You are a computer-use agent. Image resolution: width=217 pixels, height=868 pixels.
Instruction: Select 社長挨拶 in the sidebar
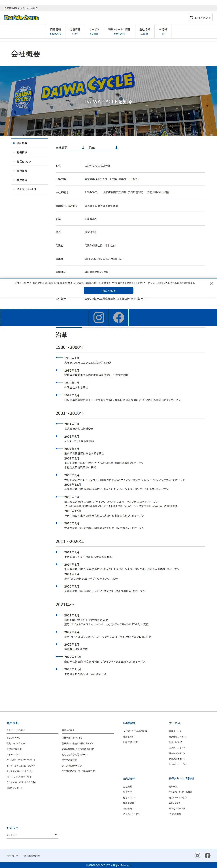[x=30, y=152]
